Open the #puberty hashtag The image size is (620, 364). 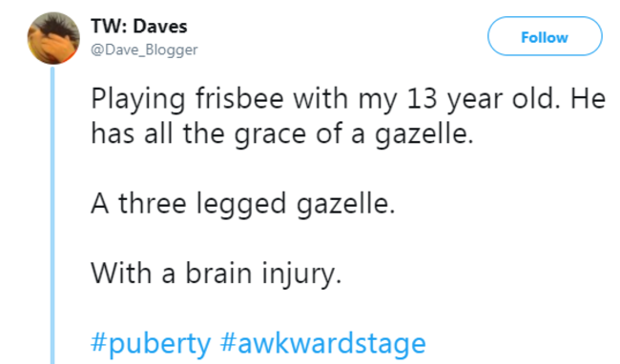151,344
